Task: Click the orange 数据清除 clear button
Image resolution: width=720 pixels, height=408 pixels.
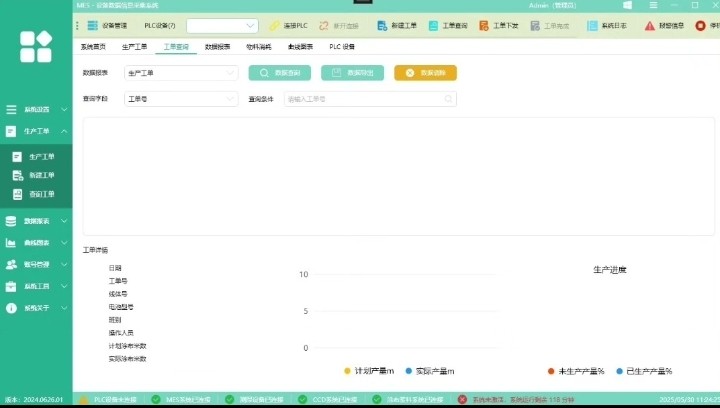Action: click(425, 73)
